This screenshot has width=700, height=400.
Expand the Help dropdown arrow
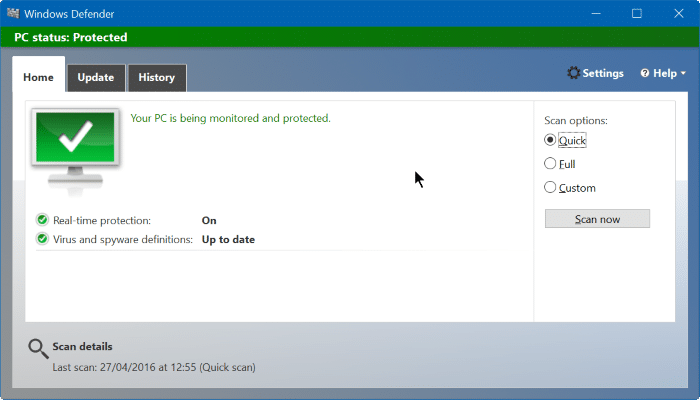tap(683, 74)
